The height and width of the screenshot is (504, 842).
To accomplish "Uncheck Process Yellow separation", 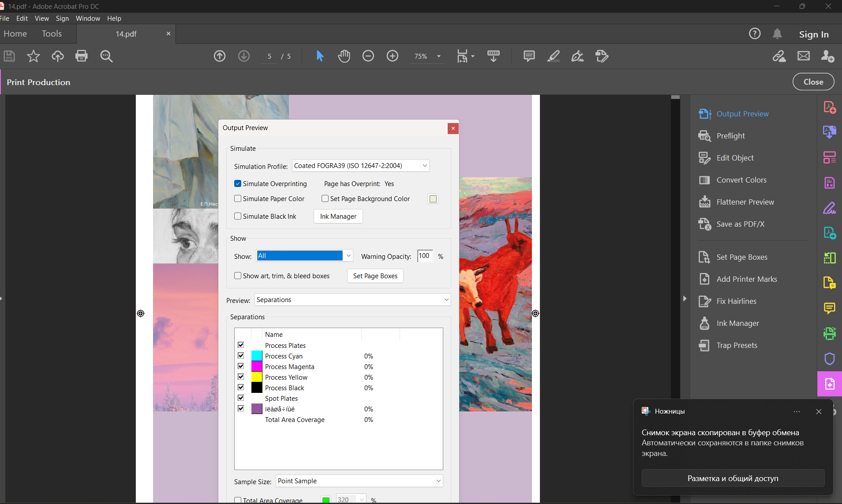I will click(241, 377).
